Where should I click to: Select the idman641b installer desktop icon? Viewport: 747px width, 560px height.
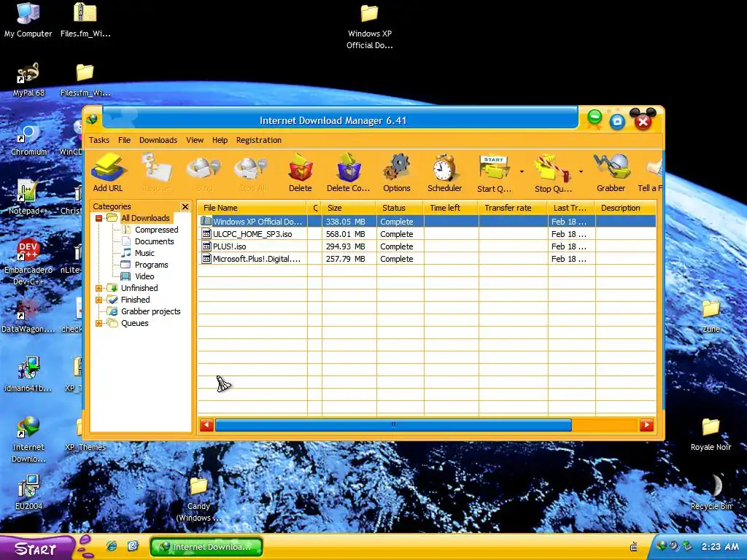coord(28,374)
